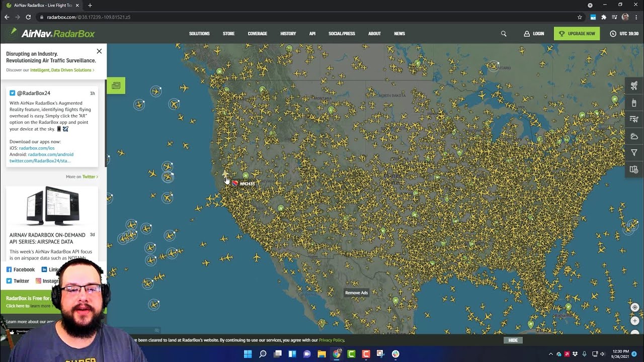Viewport: 644px width, 362px height.
Task: Open the Windows Start menu
Action: point(248,354)
